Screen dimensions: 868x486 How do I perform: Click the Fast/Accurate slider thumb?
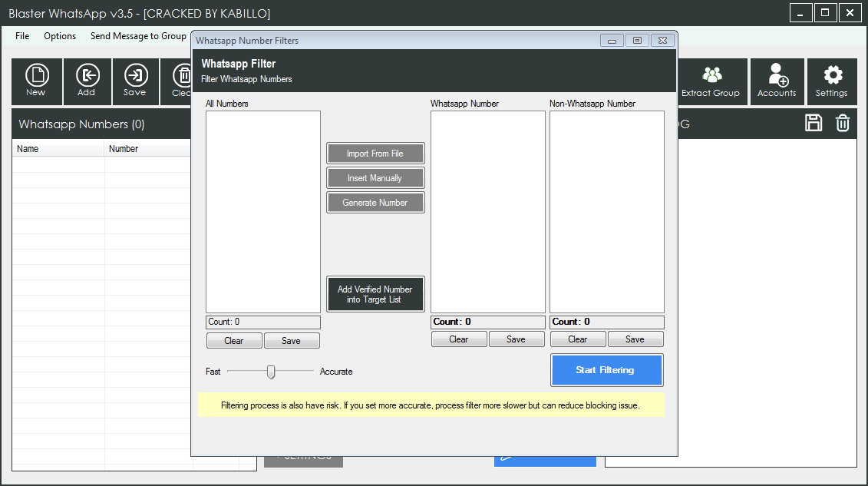point(271,372)
